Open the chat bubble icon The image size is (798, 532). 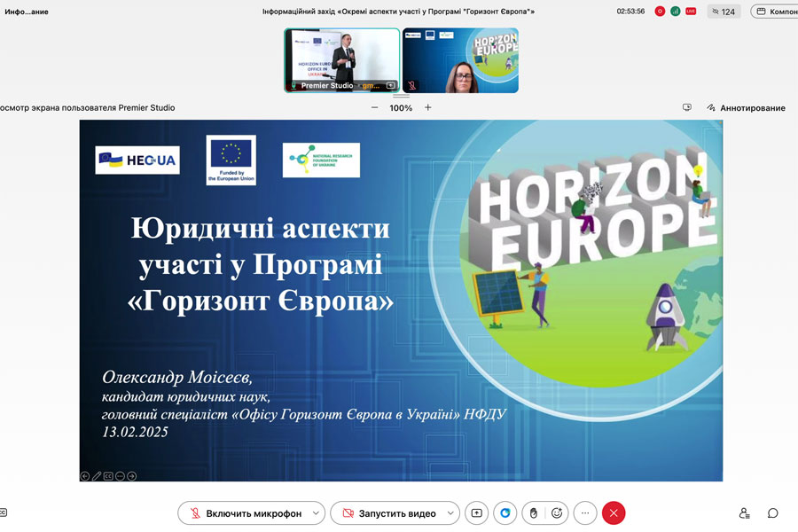[x=772, y=513]
